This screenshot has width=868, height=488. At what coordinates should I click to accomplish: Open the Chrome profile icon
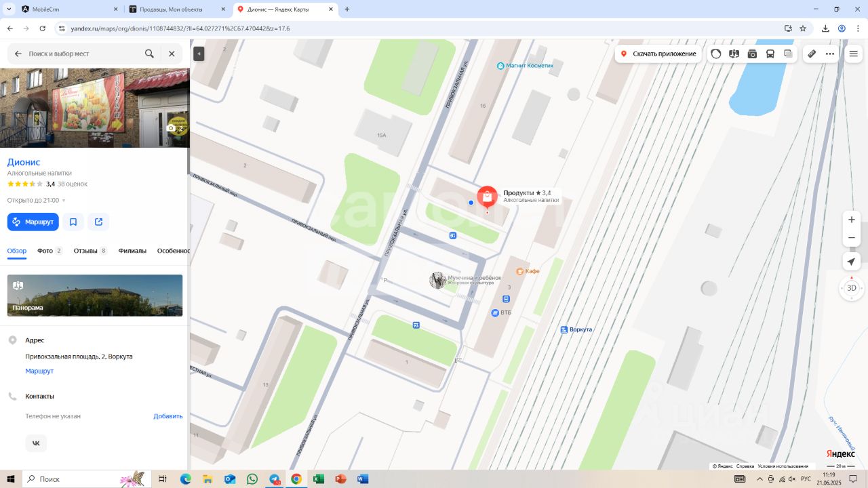coord(842,28)
